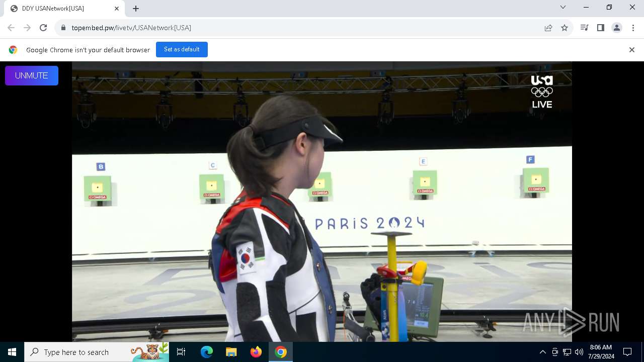This screenshot has width=644, height=362.
Task: Launch Firefox from taskbar
Action: click(x=256, y=352)
